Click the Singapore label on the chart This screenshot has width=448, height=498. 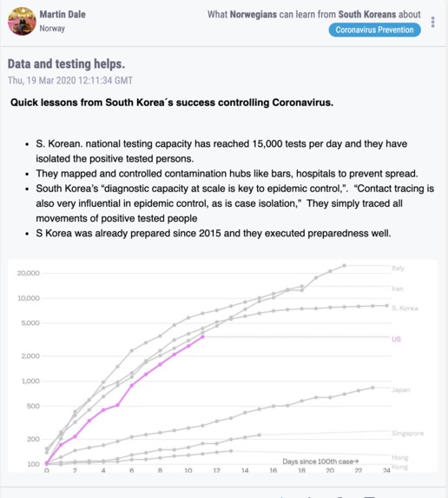(x=408, y=433)
